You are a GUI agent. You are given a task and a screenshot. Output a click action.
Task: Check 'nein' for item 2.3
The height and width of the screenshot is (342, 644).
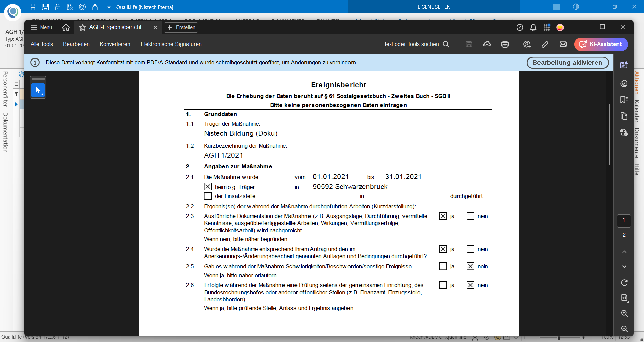470,216
